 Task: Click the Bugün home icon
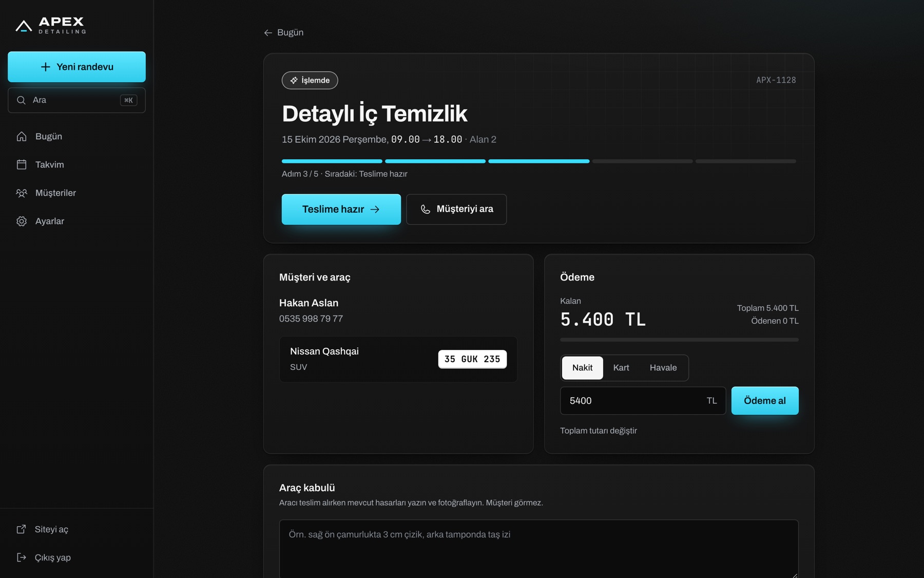pos(22,136)
